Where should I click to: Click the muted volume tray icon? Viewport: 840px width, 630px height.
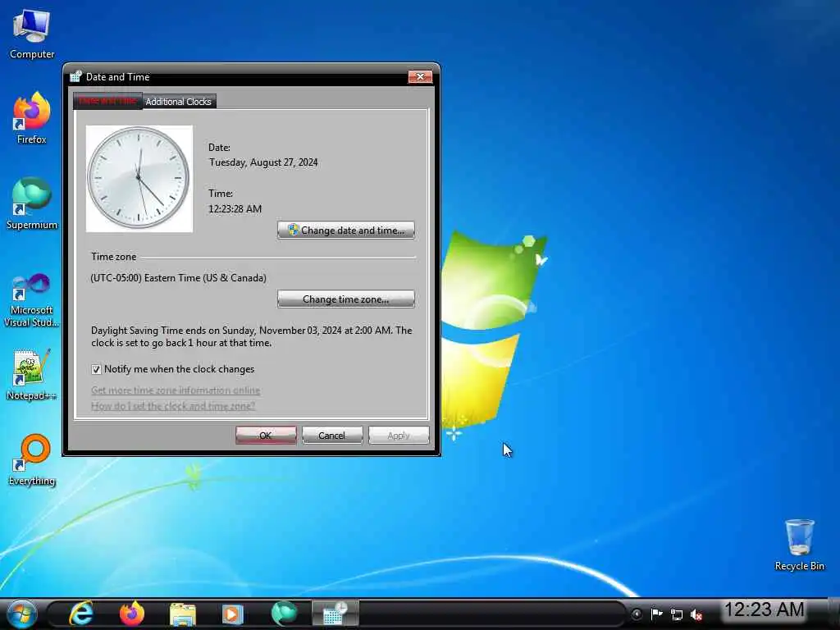(696, 614)
